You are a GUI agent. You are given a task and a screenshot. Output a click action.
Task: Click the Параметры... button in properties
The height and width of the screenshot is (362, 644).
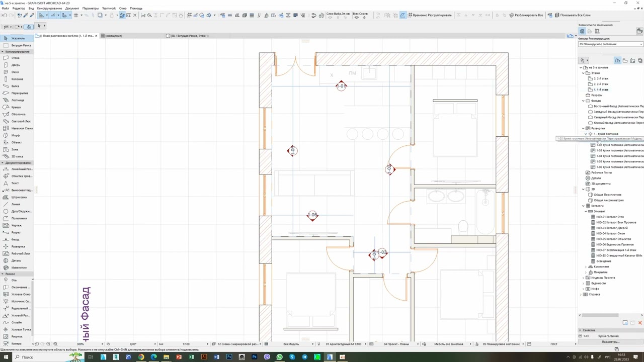click(610, 342)
